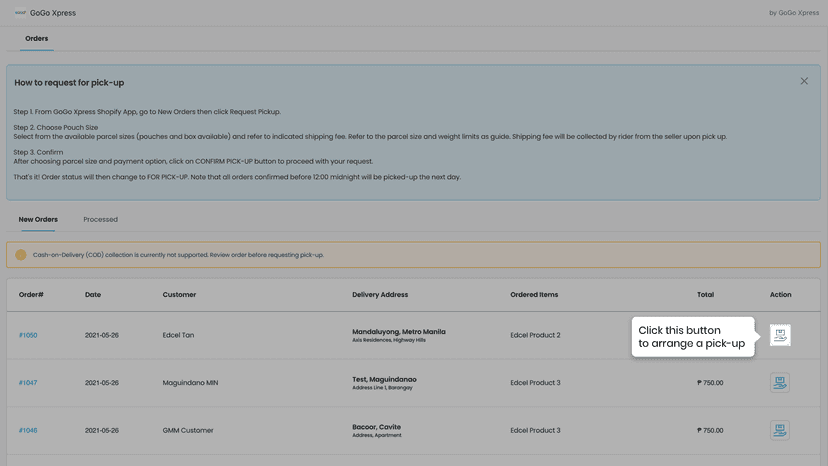Screen dimensions: 828x466
Task: Click the Mandaluyong, Metro Manila address cell
Action: [x=399, y=335]
